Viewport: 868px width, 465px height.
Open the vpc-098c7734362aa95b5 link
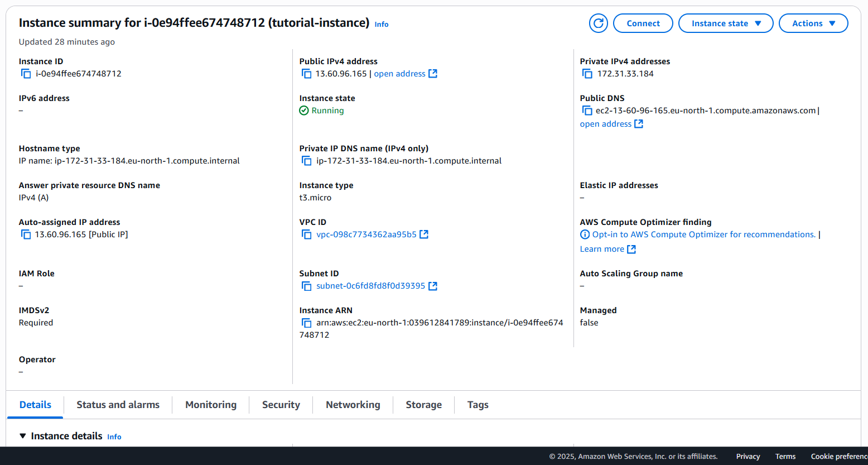367,234
